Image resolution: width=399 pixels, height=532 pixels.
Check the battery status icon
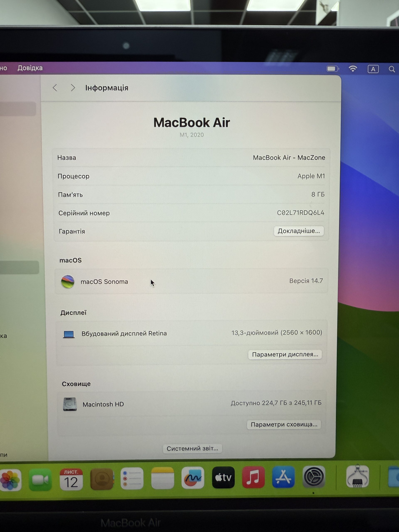coord(333,69)
